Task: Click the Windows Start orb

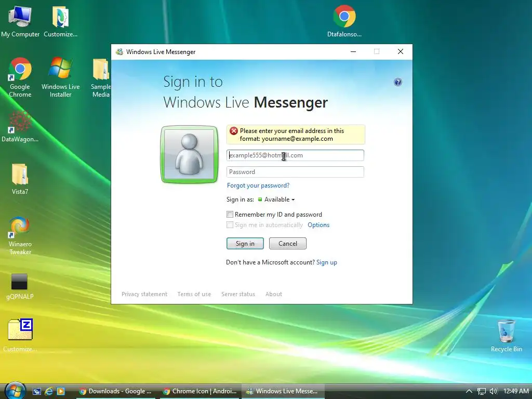Action: (x=15, y=391)
